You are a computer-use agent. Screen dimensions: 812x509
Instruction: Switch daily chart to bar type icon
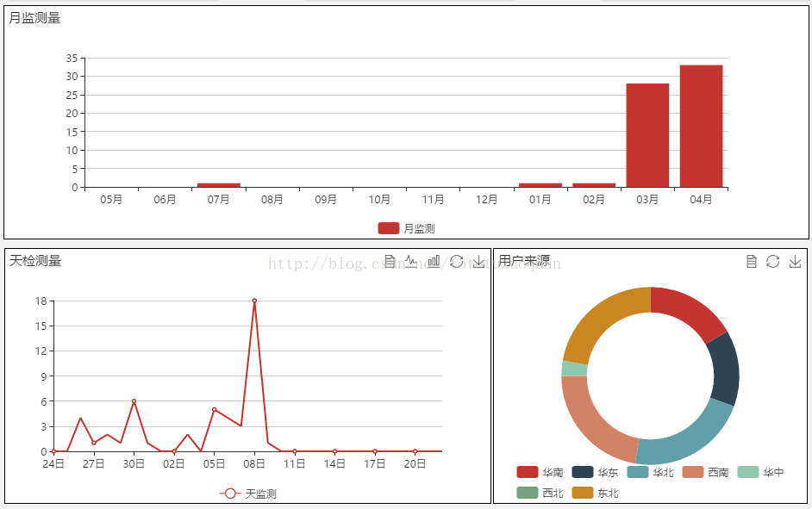[434, 261]
